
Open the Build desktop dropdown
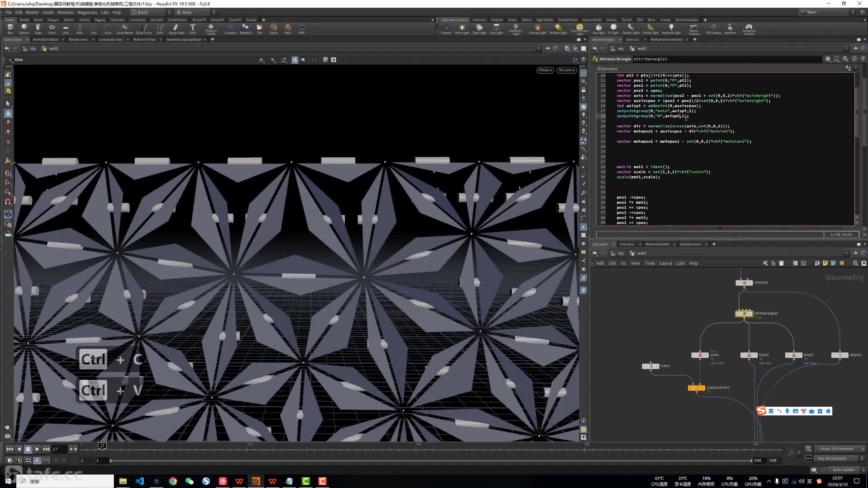coord(151,12)
